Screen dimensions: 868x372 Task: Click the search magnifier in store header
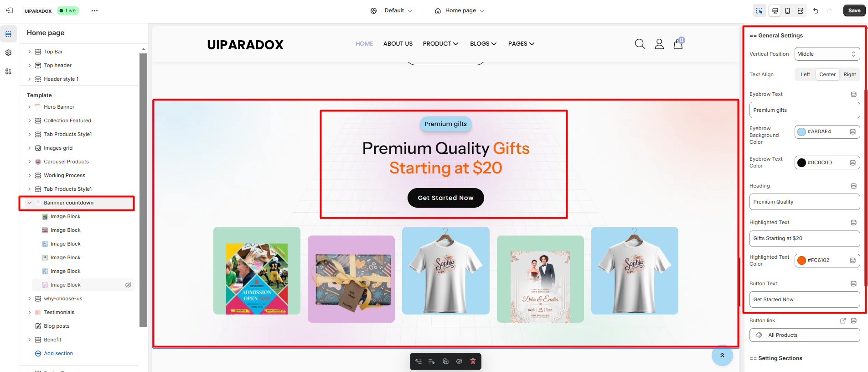(640, 44)
